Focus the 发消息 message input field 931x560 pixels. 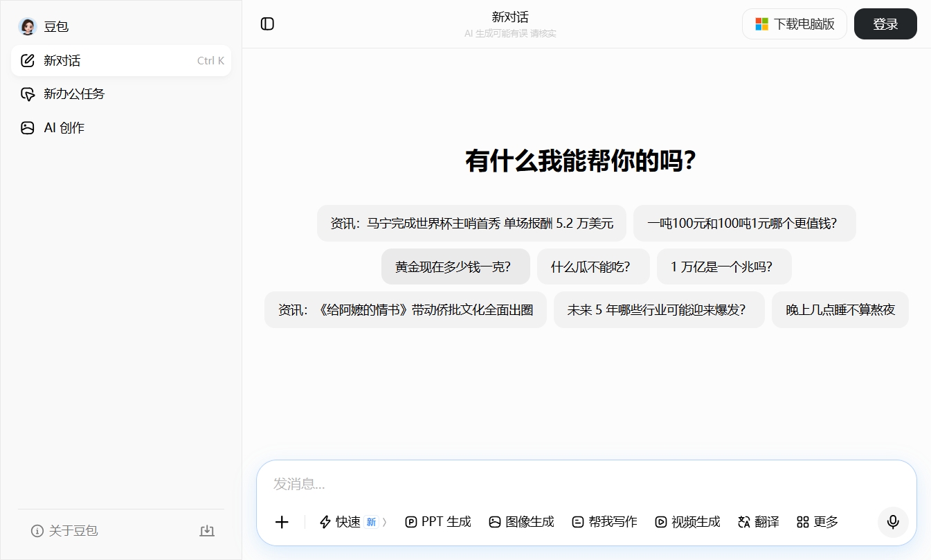[586, 484]
